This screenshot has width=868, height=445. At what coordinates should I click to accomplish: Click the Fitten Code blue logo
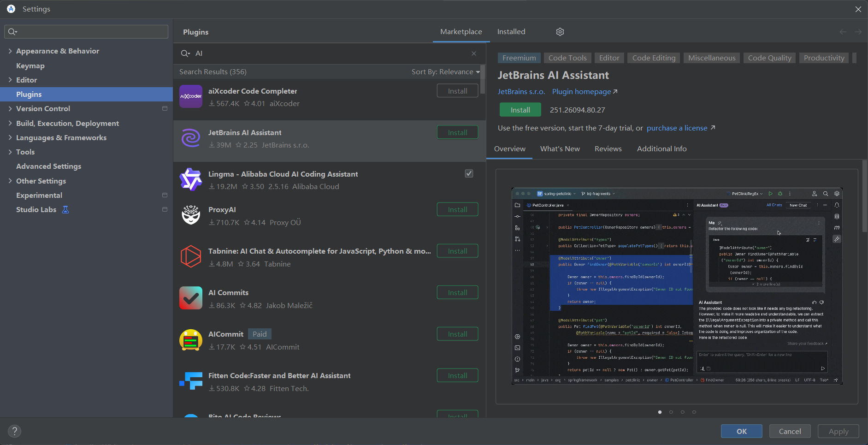click(x=191, y=381)
